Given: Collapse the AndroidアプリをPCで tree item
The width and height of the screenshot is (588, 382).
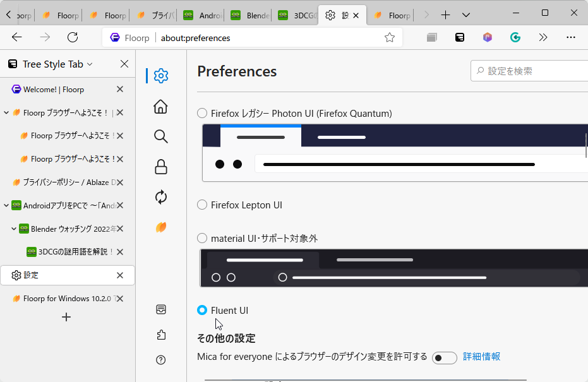Looking at the screenshot, I should (6, 205).
